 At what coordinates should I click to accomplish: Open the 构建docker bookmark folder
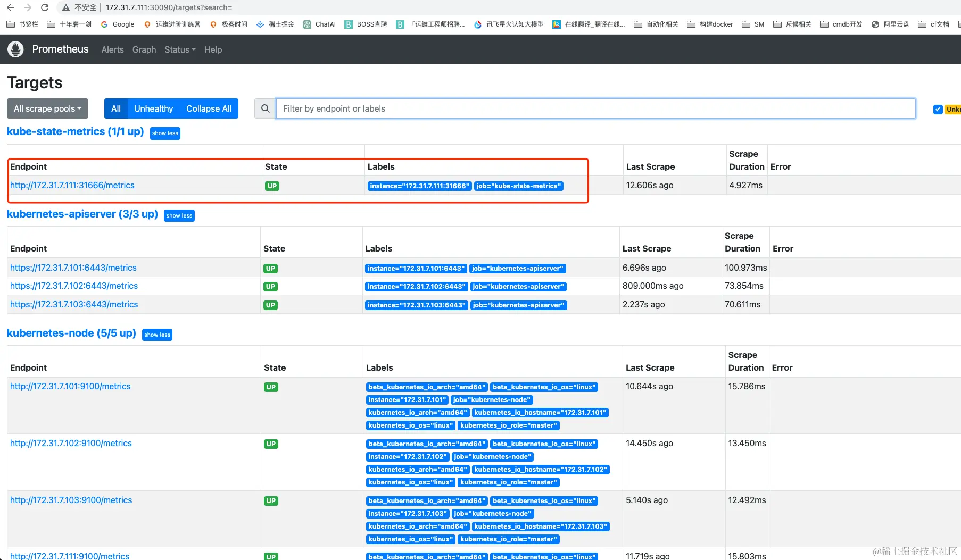710,24
